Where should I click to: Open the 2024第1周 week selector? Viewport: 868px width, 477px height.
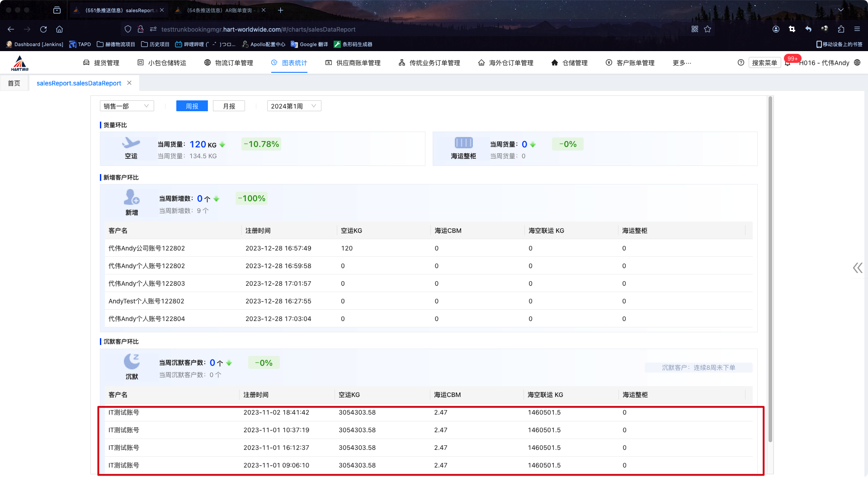294,106
